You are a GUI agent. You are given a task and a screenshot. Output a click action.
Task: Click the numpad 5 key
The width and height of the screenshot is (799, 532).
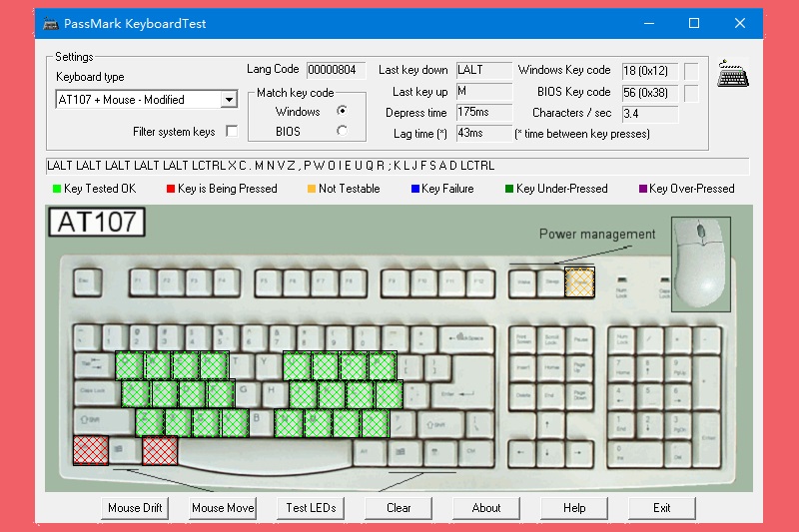(649, 394)
